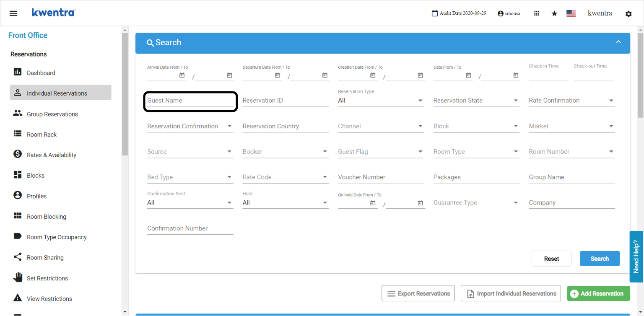Open the Need Help? side tab
This screenshot has height=316, width=644.
[636, 256]
